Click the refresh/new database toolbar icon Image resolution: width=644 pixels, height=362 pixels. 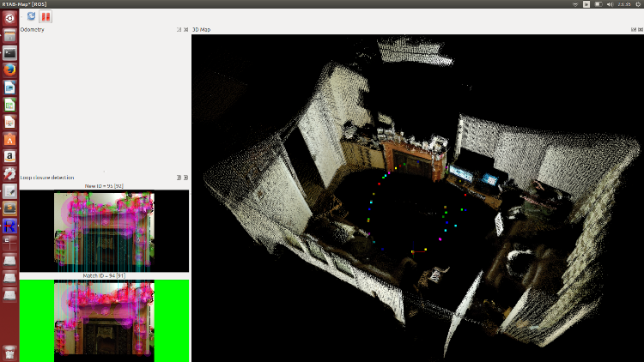pos(32,16)
